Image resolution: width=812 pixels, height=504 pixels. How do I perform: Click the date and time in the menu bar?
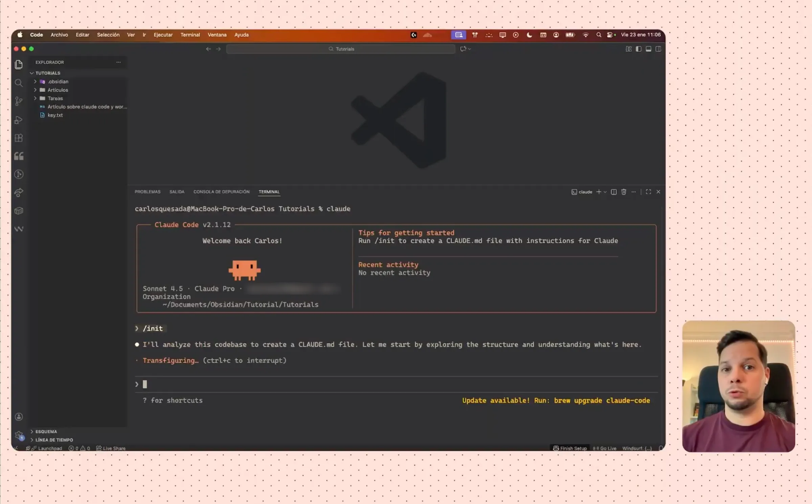[x=641, y=35]
